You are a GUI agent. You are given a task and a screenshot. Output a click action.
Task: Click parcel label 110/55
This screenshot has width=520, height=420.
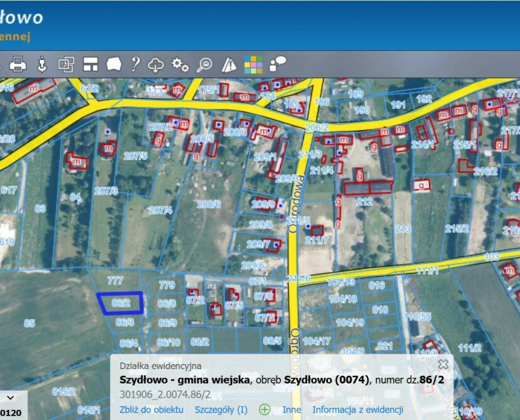(418, 317)
